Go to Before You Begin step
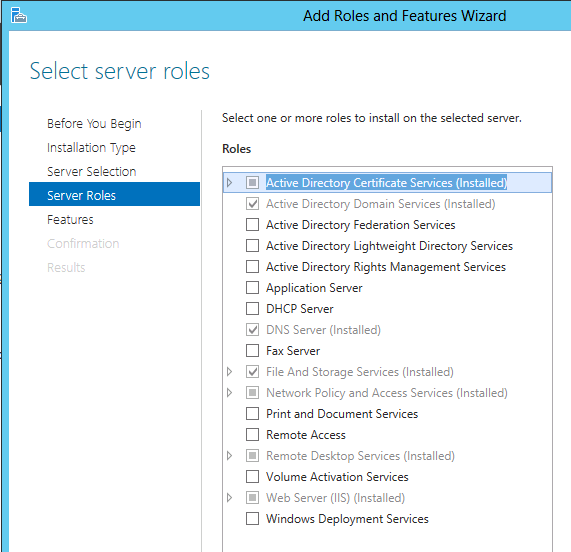Screen dimensions: 571x552 [x=94, y=124]
